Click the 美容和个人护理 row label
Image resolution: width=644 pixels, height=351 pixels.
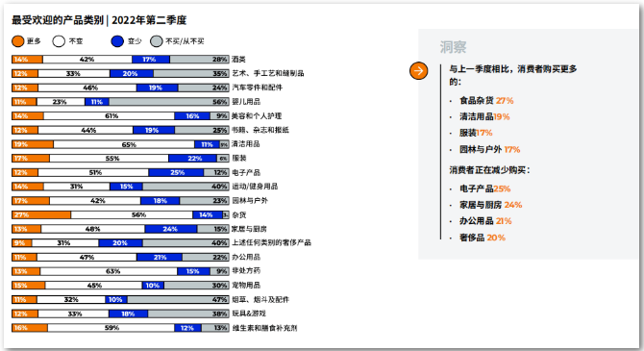click(x=257, y=116)
